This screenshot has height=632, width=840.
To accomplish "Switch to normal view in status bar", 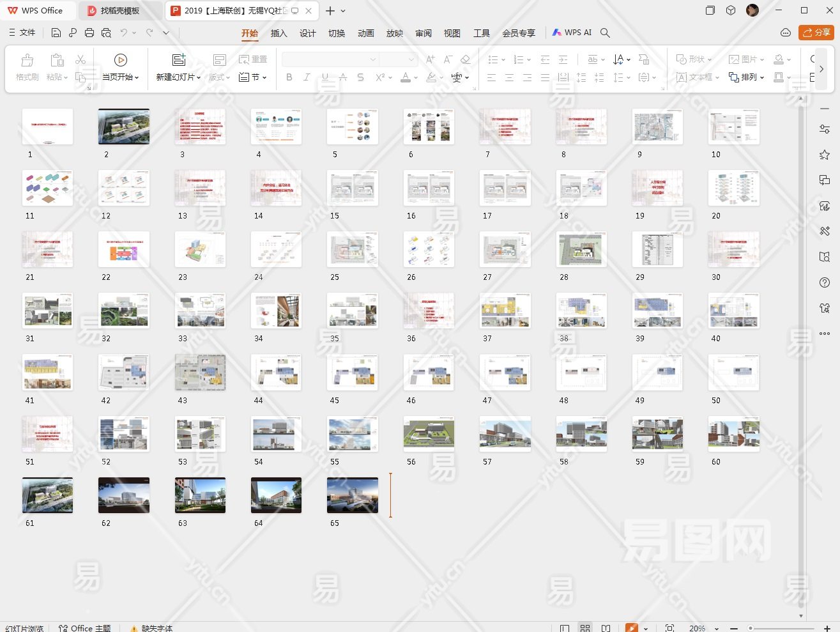I will (x=565, y=628).
